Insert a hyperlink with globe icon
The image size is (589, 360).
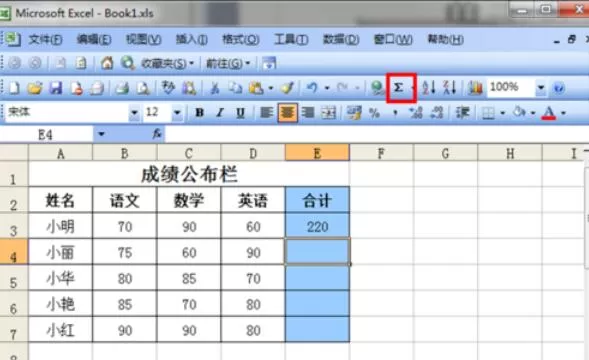[377, 88]
